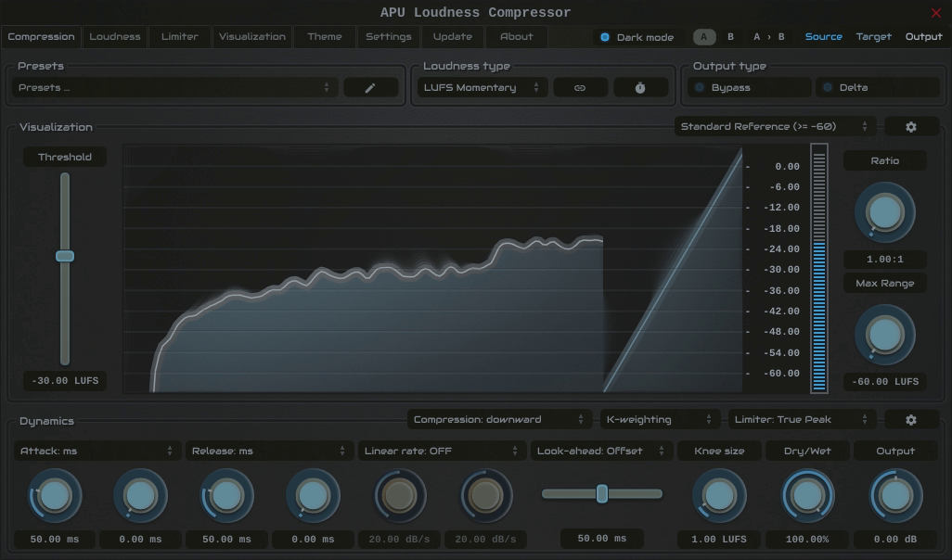Viewport: 952px width, 560px height.
Task: Click the Ratio knob
Action: pos(884,213)
